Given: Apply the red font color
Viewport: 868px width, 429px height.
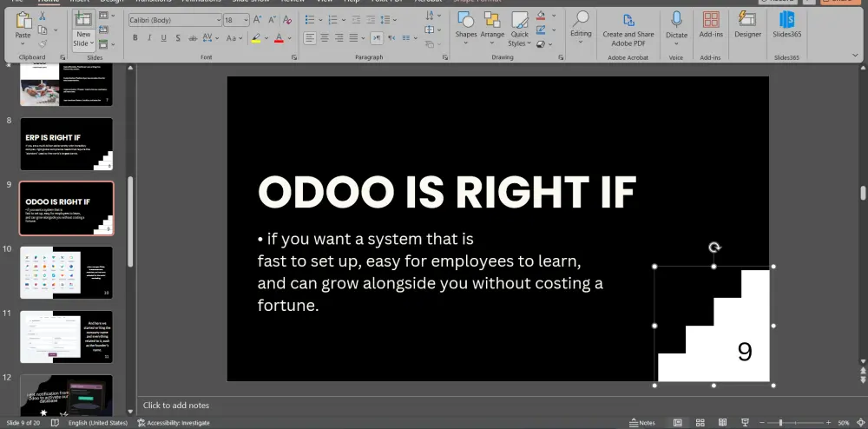Looking at the screenshot, I should click(x=279, y=38).
